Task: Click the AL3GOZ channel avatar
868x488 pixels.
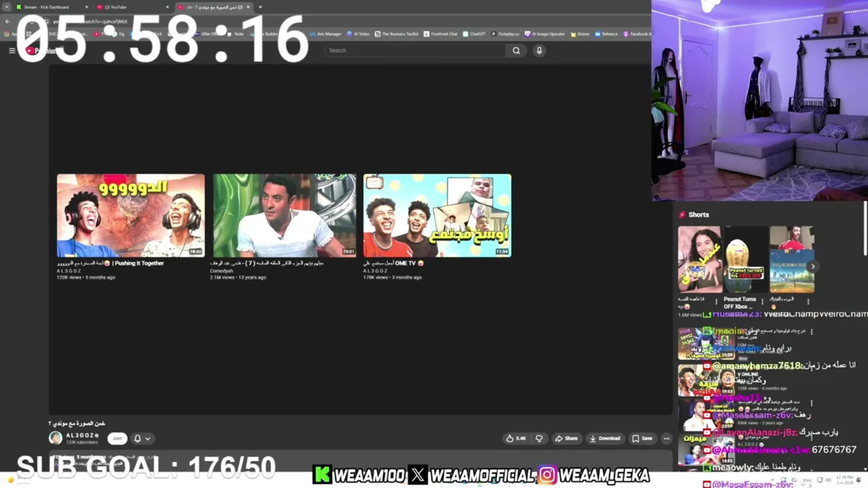Action: 56,438
